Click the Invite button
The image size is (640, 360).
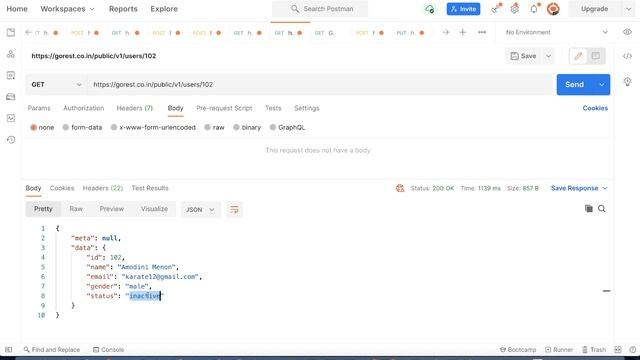[x=463, y=9]
